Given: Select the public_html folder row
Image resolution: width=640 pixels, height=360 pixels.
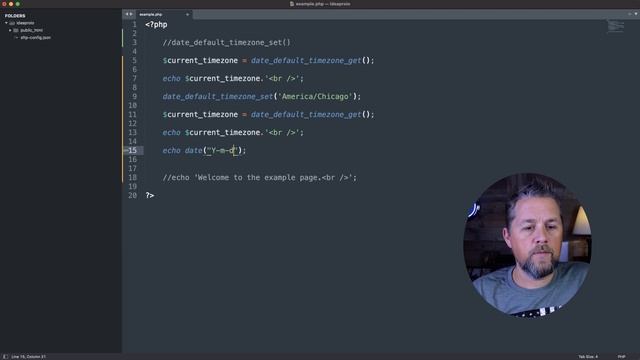Looking at the screenshot, I should pyautogui.click(x=61, y=30).
